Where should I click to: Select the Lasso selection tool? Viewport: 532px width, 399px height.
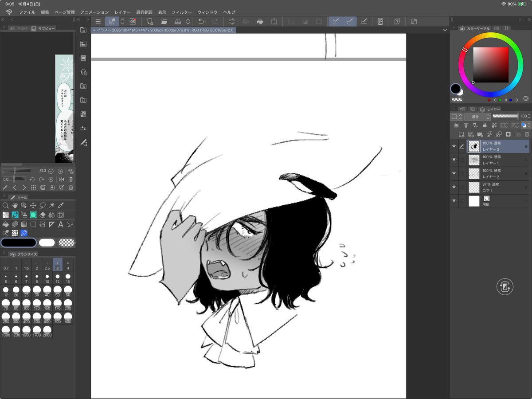click(43, 205)
